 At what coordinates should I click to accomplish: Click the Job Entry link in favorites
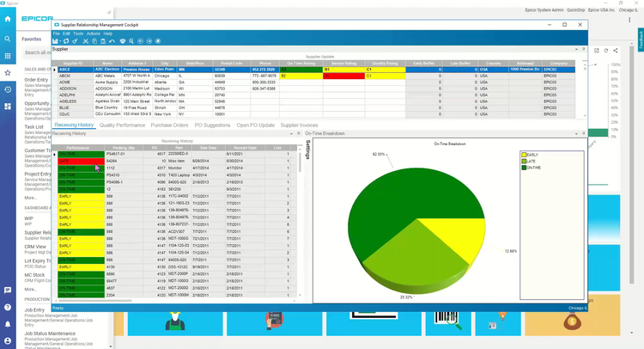coord(35,310)
